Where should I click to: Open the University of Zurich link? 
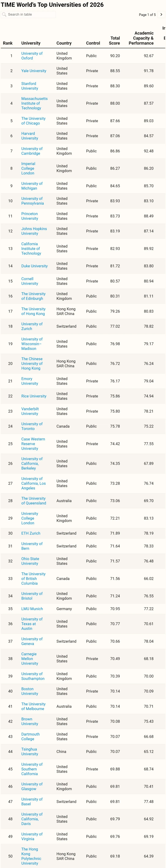tap(32, 326)
